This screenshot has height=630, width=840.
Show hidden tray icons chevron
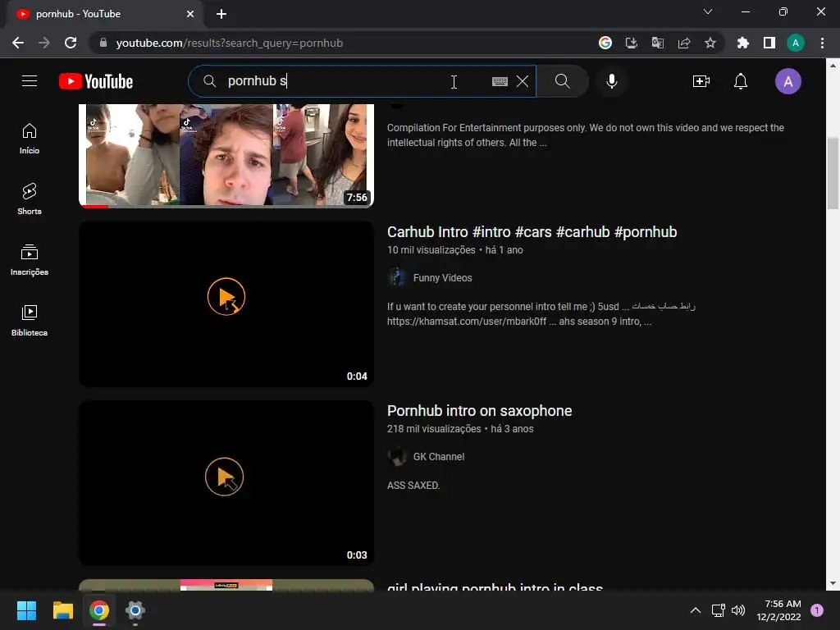click(x=696, y=610)
